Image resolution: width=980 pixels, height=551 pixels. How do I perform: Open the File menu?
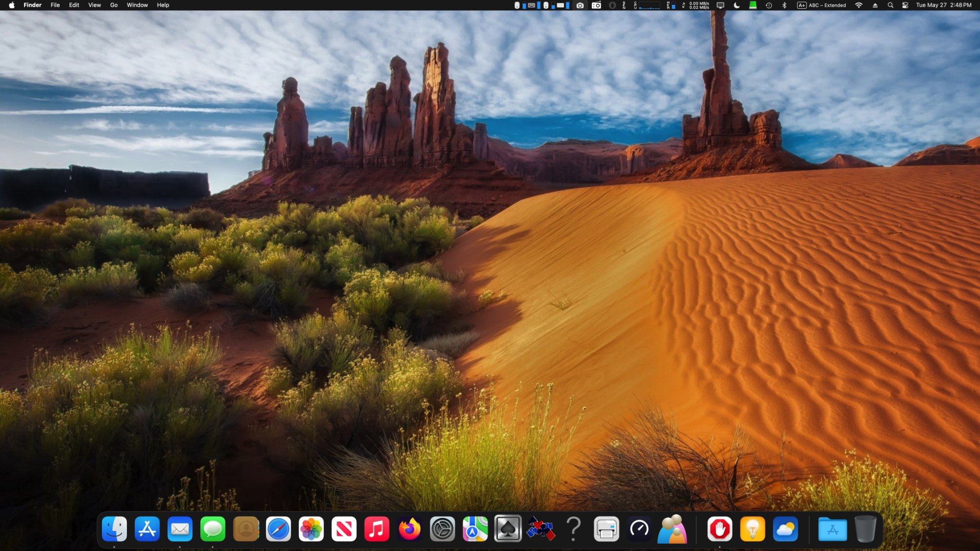point(55,5)
